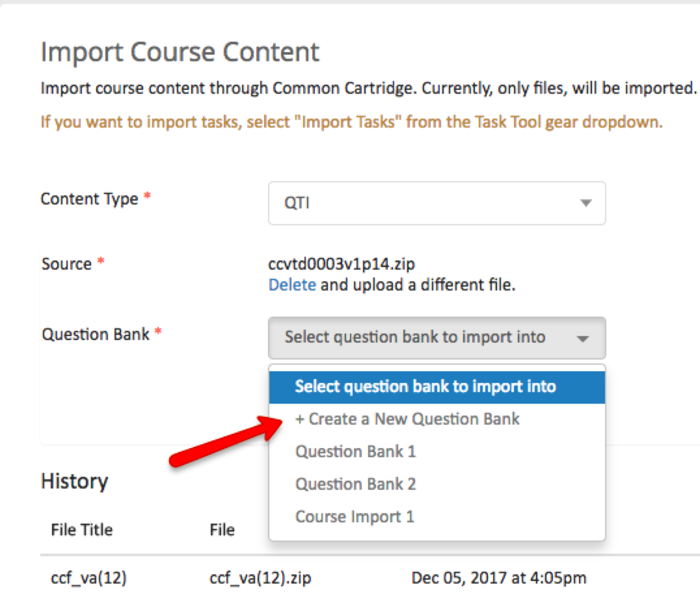The height and width of the screenshot is (594, 700).
Task: Click the Content Type dropdown arrow
Action: click(586, 203)
